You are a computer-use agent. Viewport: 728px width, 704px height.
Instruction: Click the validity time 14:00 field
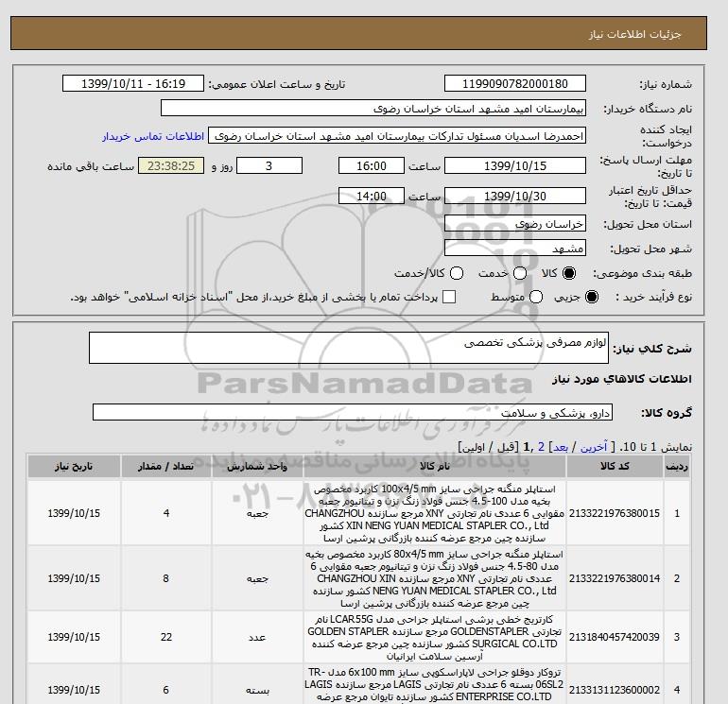tap(372, 196)
